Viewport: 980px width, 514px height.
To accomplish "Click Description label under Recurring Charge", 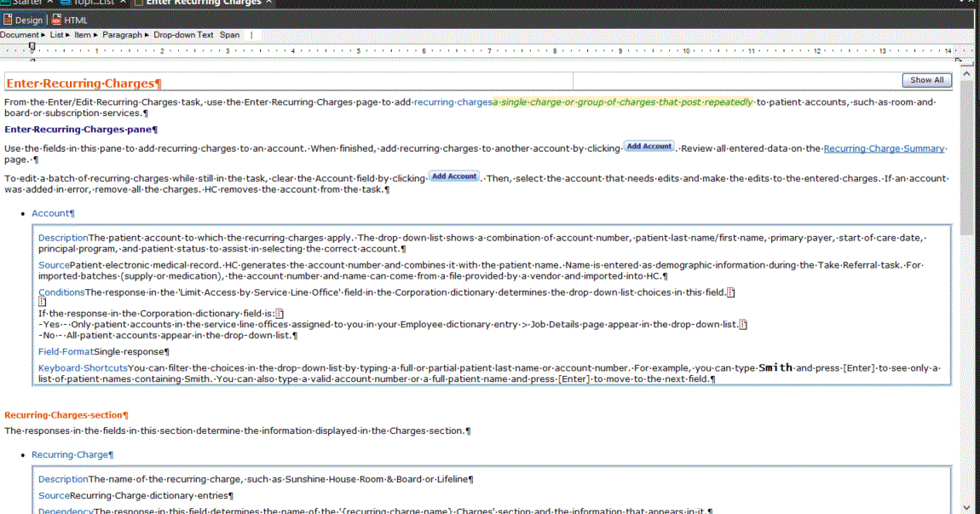I will pos(63,479).
